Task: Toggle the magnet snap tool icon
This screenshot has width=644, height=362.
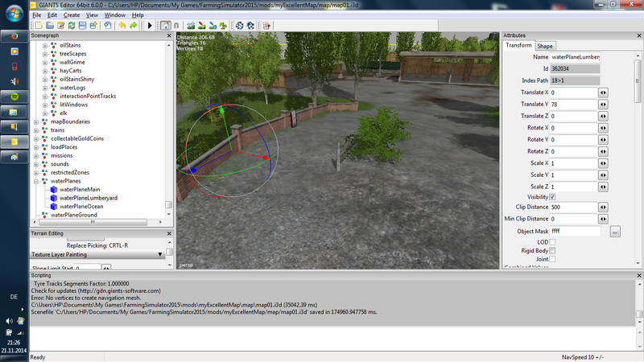Action: point(176,26)
